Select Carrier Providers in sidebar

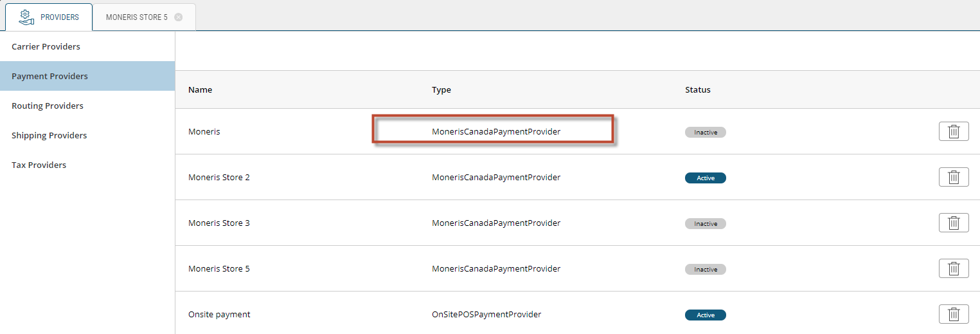46,46
